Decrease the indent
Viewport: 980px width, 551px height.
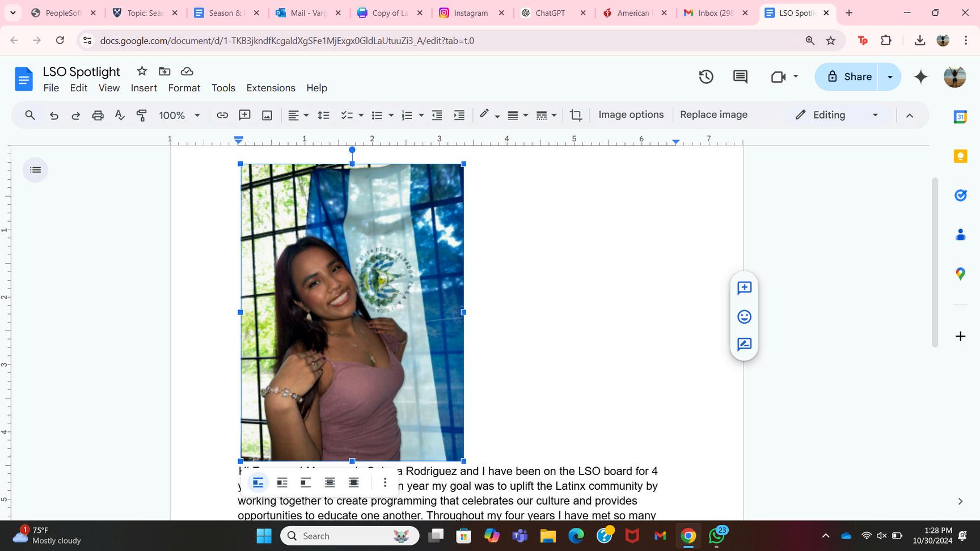tap(437, 115)
